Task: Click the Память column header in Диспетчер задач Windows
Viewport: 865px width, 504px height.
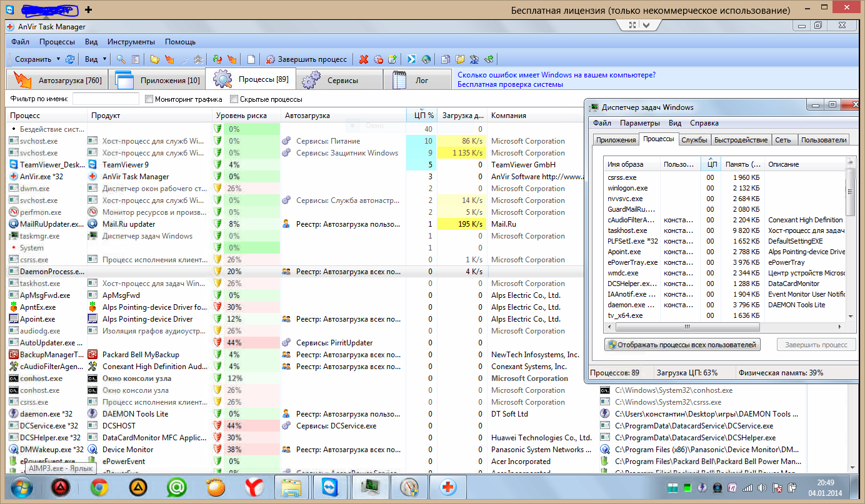Action: click(x=742, y=164)
